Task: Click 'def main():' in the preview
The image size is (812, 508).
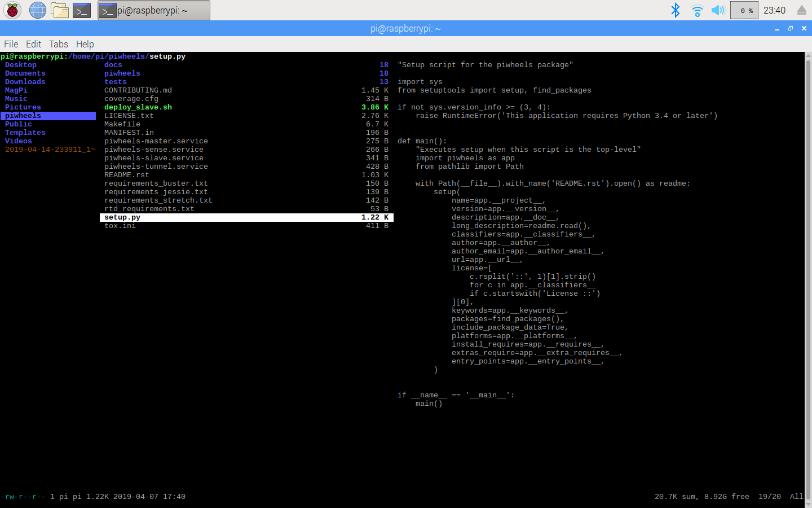Action: coord(422,141)
